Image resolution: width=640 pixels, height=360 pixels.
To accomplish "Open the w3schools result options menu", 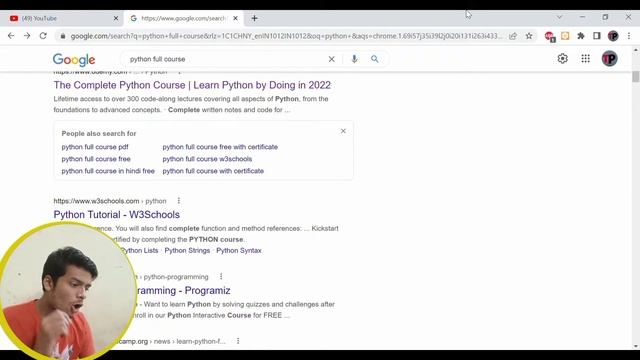I will [179, 201].
